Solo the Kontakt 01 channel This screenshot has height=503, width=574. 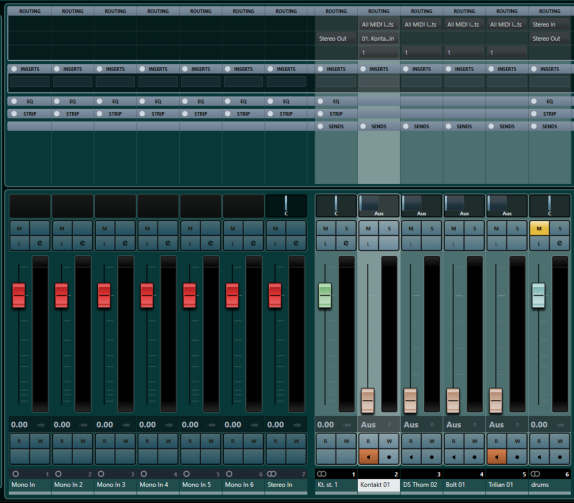point(389,228)
